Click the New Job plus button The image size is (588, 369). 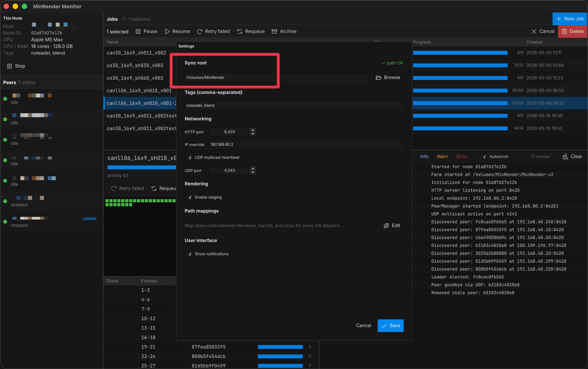[569, 19]
